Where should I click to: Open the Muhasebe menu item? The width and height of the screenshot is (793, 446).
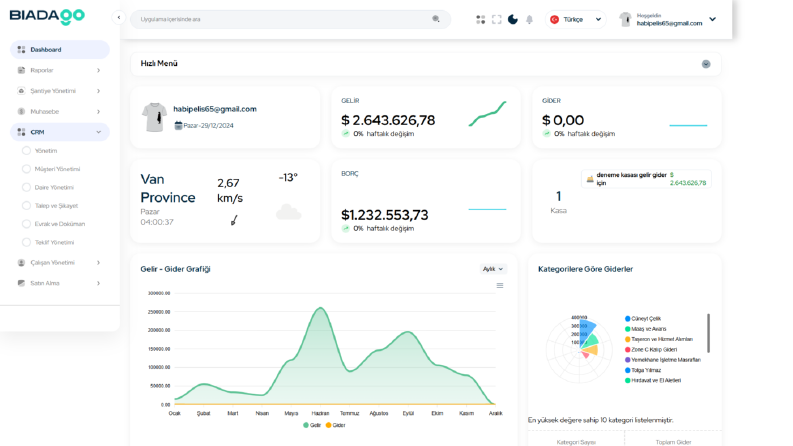pyautogui.click(x=60, y=111)
